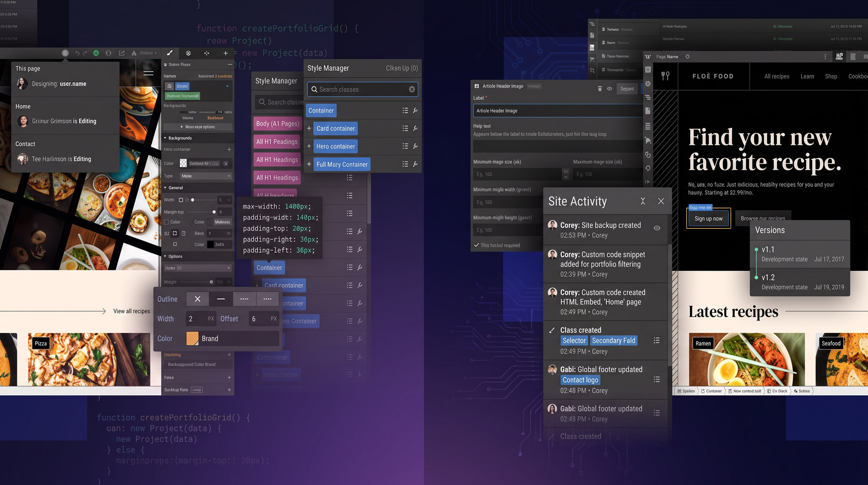Select the Style brush panel tab
The image size is (868, 485).
click(x=170, y=53)
